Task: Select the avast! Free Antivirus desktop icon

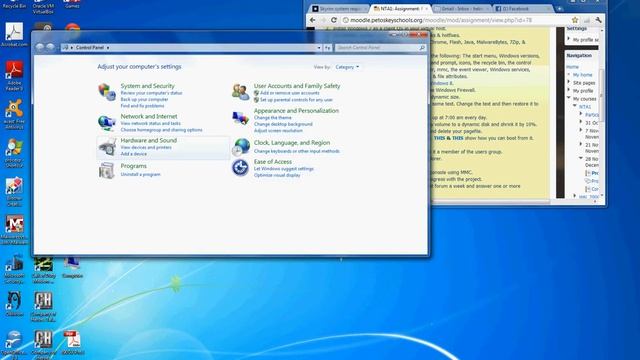Action: [x=14, y=114]
